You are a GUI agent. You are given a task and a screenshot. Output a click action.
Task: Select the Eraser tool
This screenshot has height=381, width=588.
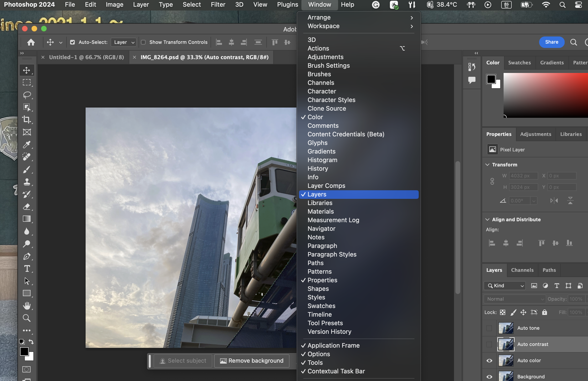point(27,206)
